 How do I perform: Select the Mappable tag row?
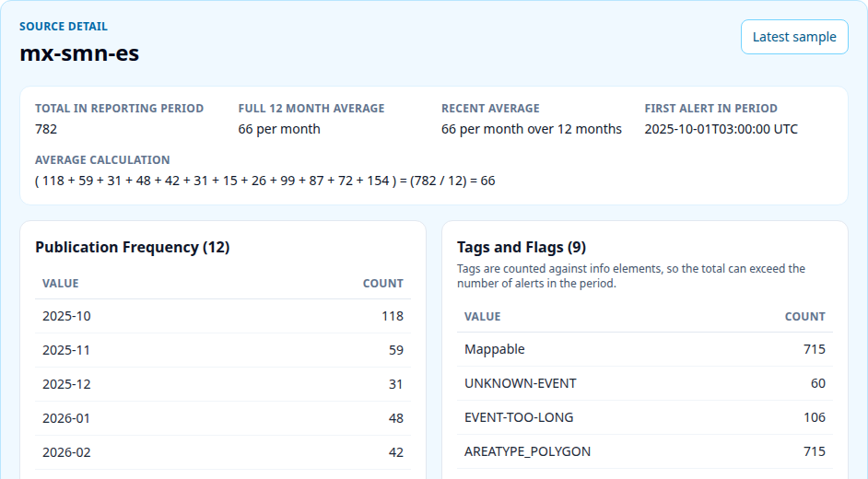click(x=645, y=349)
